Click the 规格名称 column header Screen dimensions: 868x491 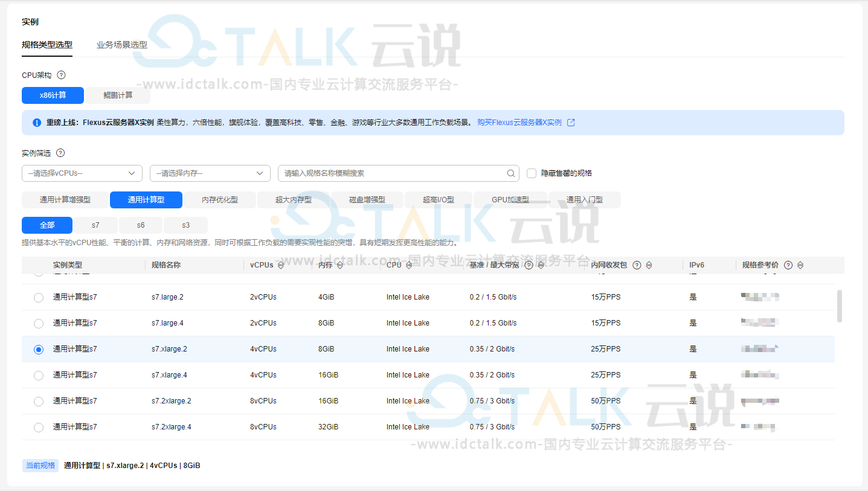click(x=166, y=265)
